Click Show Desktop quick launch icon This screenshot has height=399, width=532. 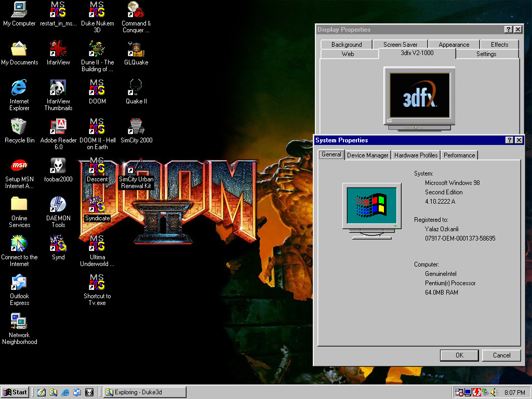pyautogui.click(x=42, y=392)
